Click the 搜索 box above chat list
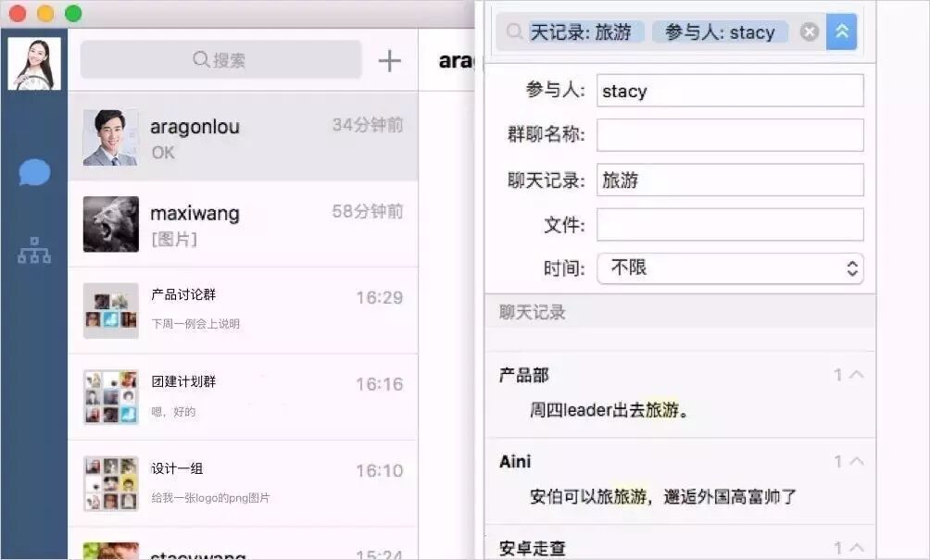930x560 pixels. pos(220,60)
